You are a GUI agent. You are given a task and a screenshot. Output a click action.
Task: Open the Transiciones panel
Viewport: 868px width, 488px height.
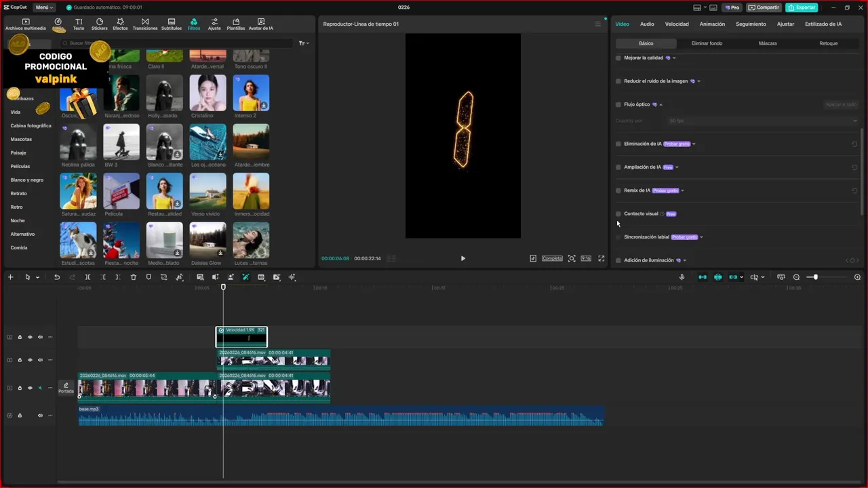pyautogui.click(x=145, y=24)
